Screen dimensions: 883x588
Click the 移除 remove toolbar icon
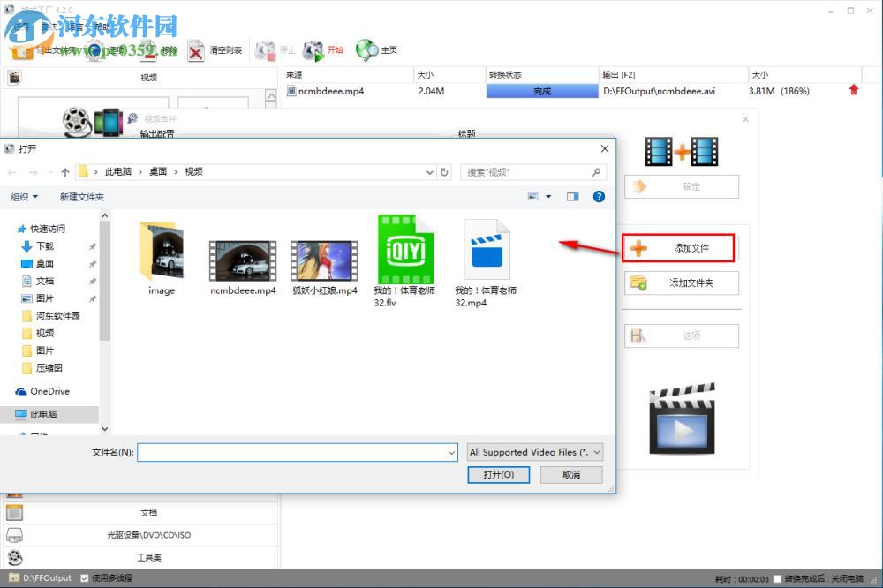point(147,50)
